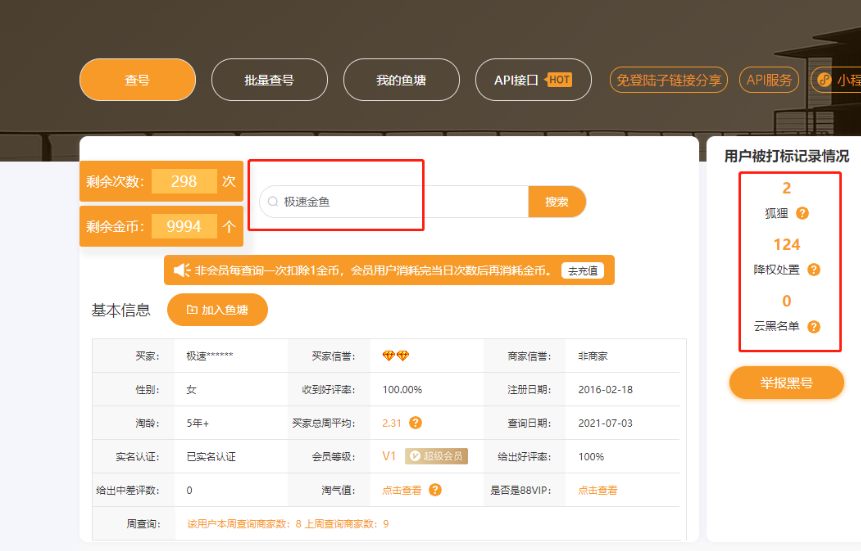Viewport: 861px width, 551px height.
Task: Open 免登陆子链接分享 link
Action: (669, 80)
